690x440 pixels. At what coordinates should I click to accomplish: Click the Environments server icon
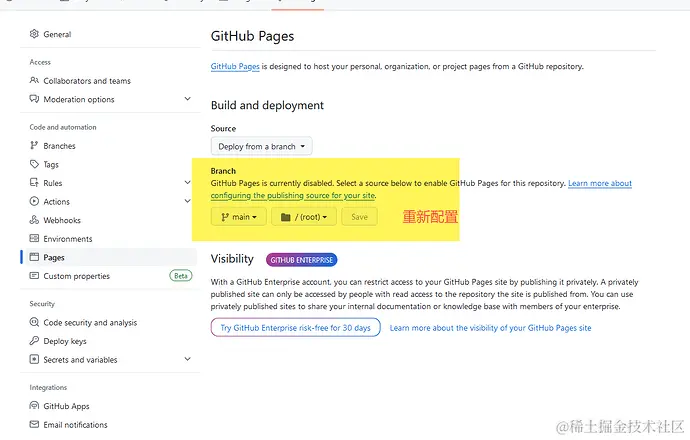(34, 238)
